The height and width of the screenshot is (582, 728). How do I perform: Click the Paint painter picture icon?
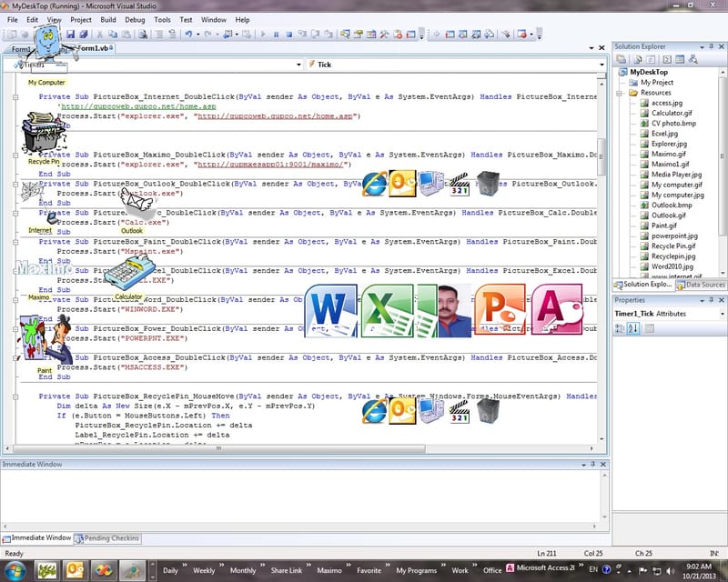click(x=45, y=340)
